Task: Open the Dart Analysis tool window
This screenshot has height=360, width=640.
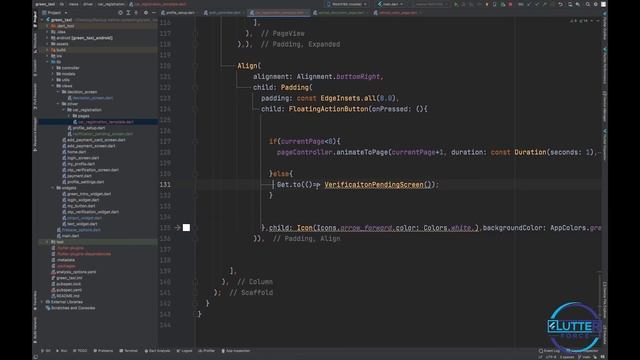Action: point(157,351)
